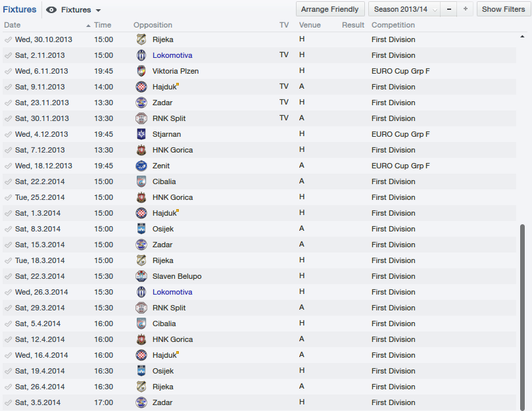
Task: Click the vertical scrollbar thumb
Action: tap(523, 316)
